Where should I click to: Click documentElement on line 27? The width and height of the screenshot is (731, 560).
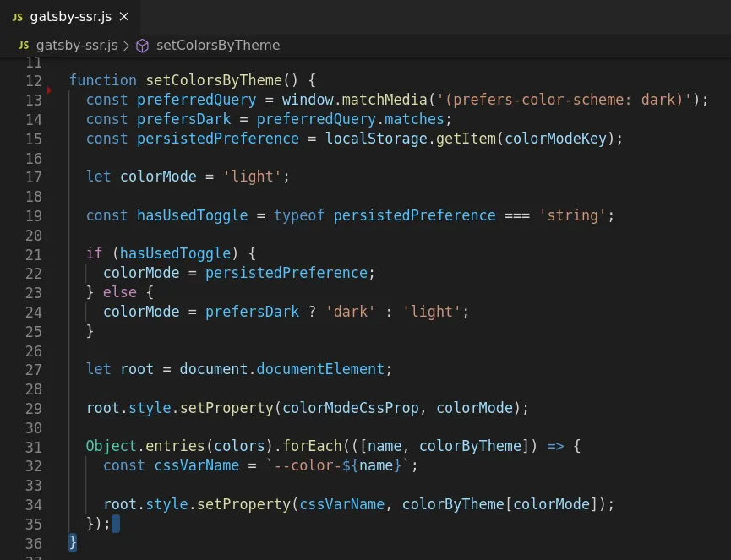[x=320, y=369]
